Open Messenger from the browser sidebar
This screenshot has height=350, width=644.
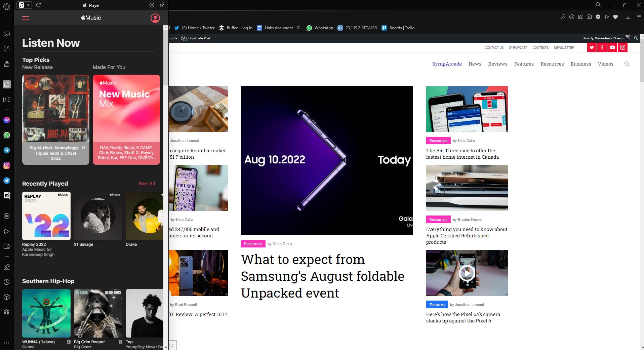7,120
